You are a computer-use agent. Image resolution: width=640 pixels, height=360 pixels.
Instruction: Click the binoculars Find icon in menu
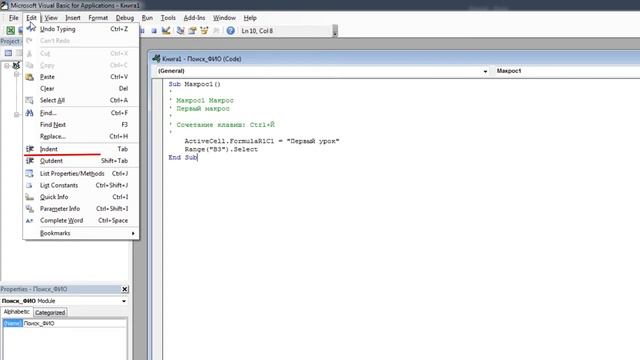(x=29, y=113)
